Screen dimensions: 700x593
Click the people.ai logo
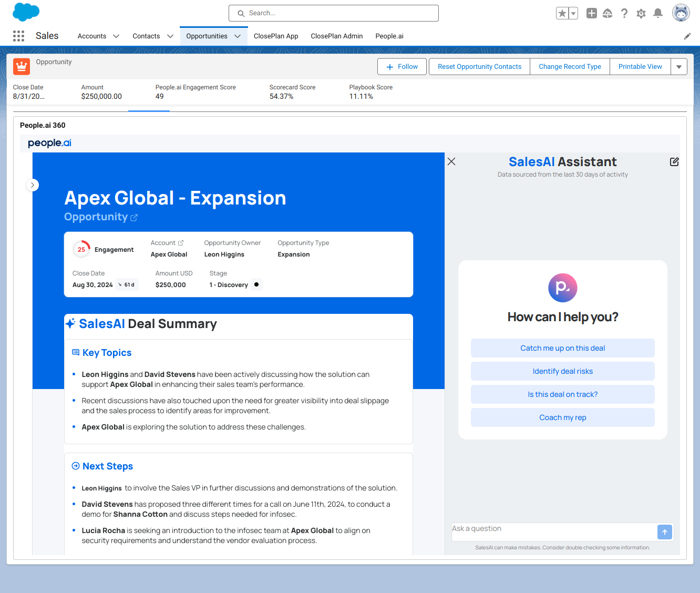click(49, 143)
